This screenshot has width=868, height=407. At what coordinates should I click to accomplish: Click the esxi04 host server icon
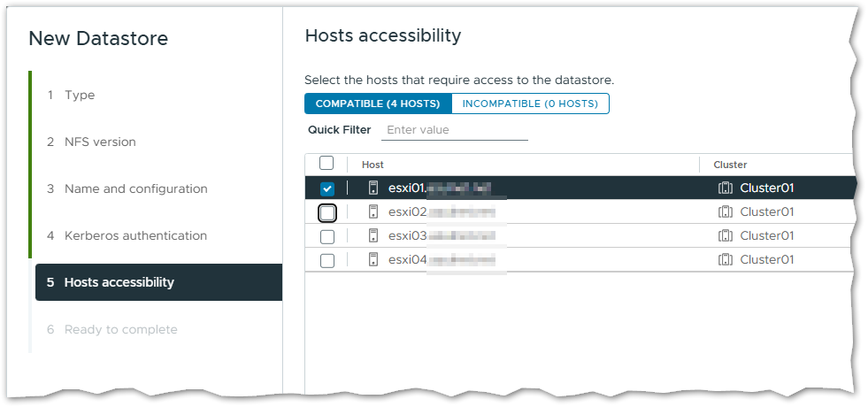point(373,260)
